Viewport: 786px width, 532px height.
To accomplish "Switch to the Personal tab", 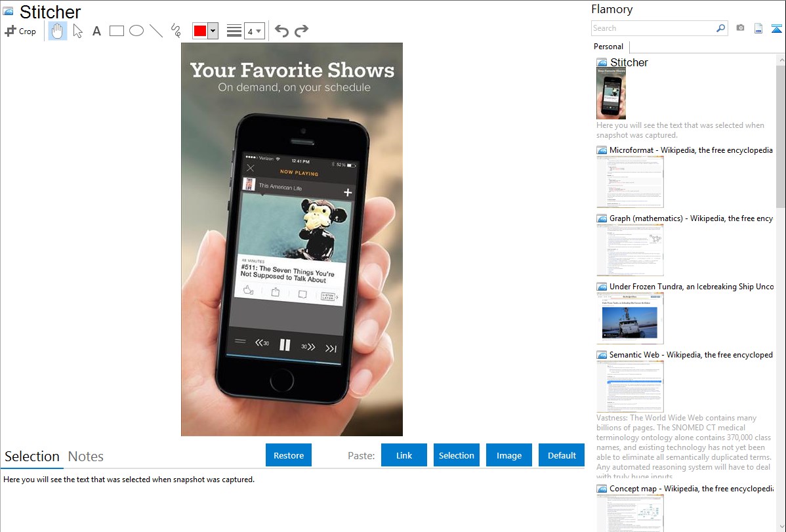I will coord(609,47).
